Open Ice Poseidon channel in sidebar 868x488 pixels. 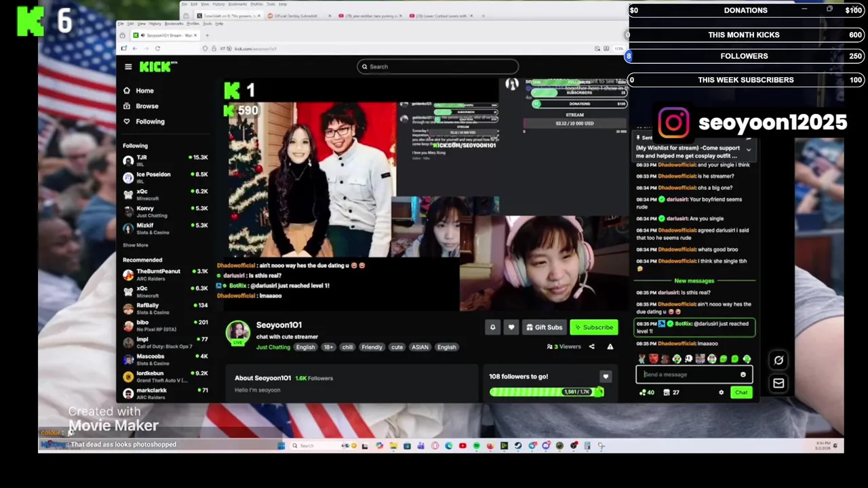click(165, 176)
